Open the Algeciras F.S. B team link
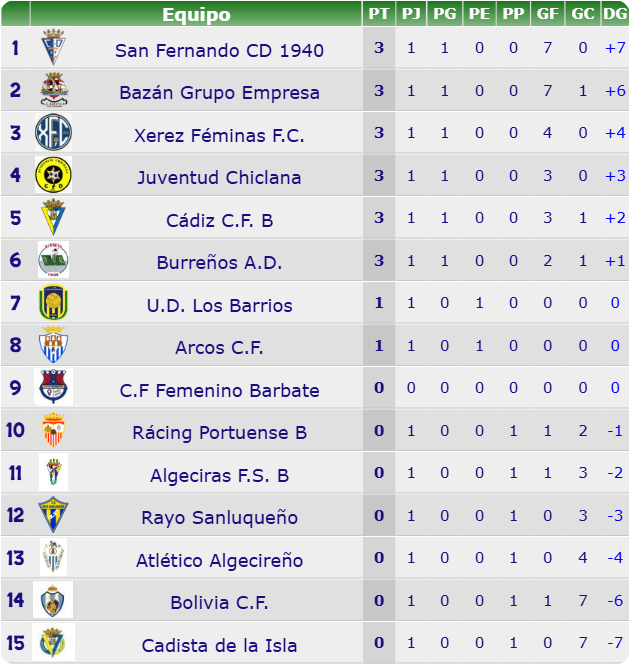Viewport: 630px width, 664px height. 219,475
